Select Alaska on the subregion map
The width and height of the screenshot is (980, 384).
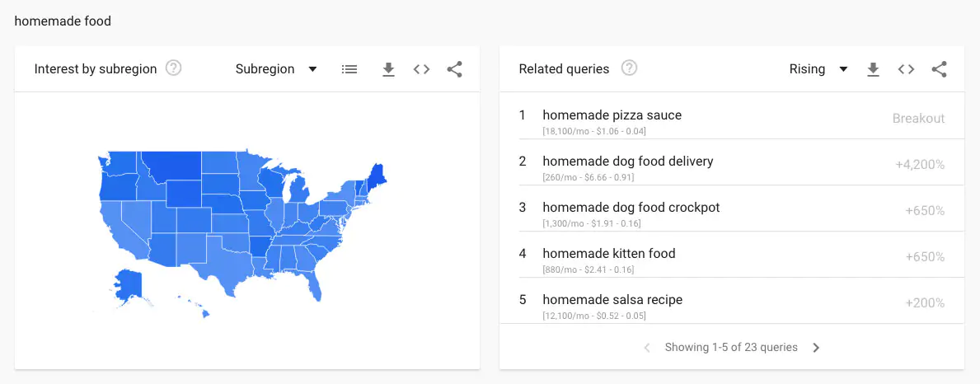tap(129, 286)
